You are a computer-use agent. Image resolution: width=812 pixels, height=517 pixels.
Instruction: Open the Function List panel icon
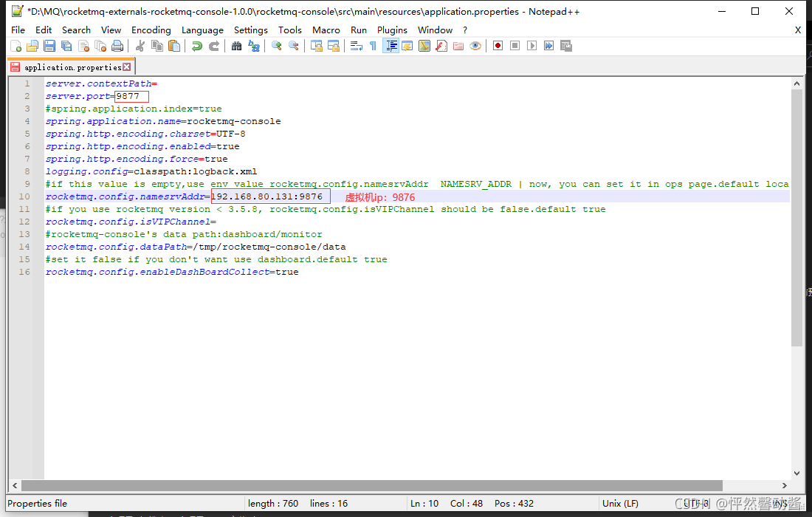[441, 46]
